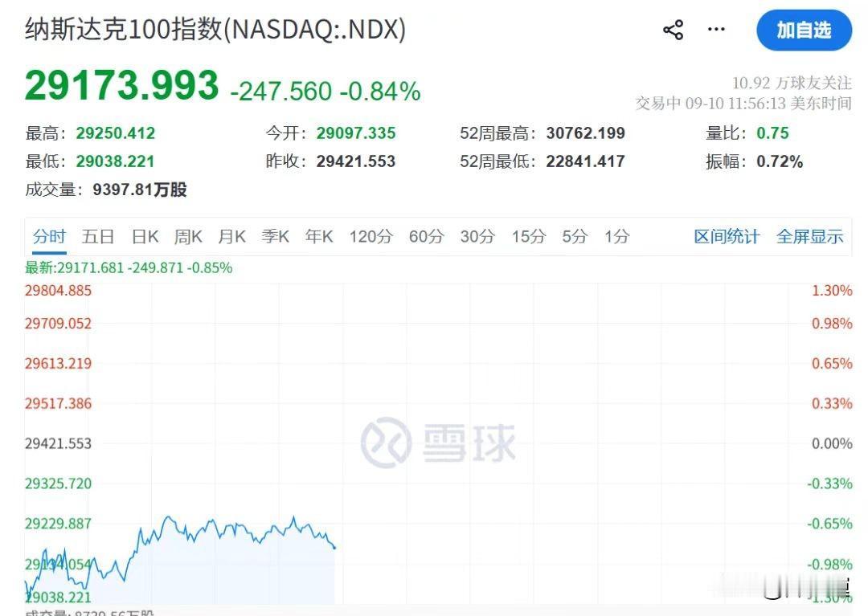The height and width of the screenshot is (616, 868).
Task: Switch to the 5分 interval
Action: click(575, 237)
